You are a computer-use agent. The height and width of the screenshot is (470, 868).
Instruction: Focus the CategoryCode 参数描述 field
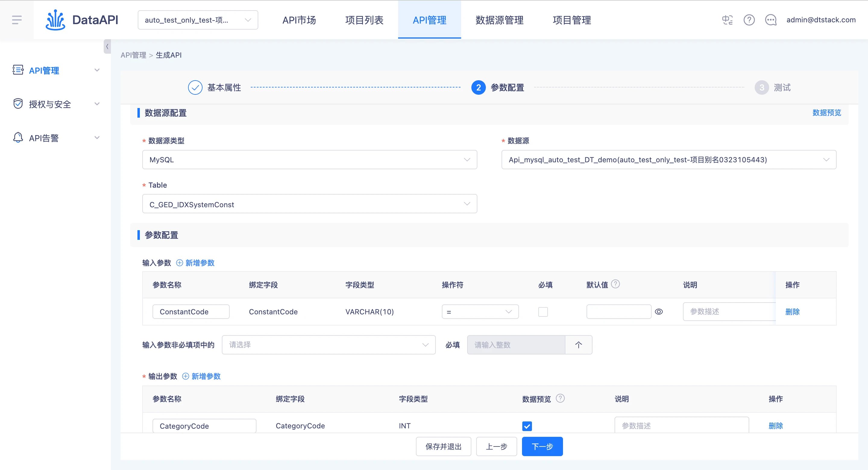pos(682,425)
